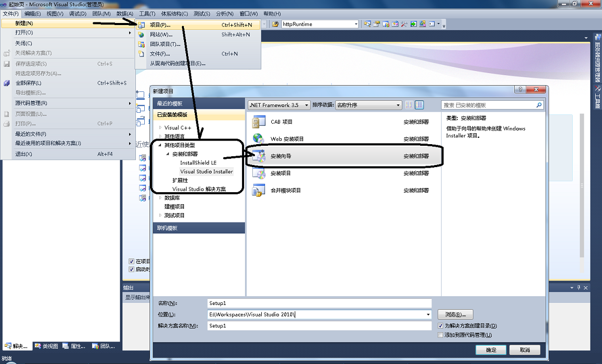Click the help question mark in dialog title
This screenshot has width=602, height=364.
(520, 89)
